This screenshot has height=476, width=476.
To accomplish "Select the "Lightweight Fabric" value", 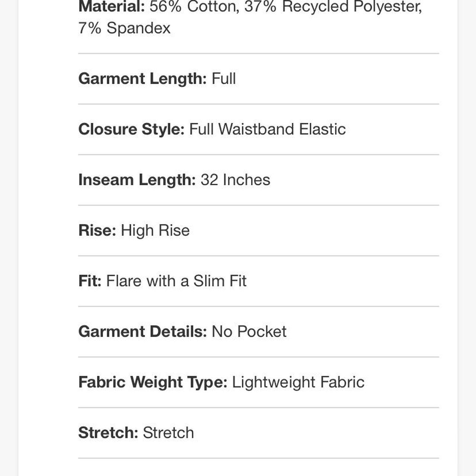I will point(298,382).
